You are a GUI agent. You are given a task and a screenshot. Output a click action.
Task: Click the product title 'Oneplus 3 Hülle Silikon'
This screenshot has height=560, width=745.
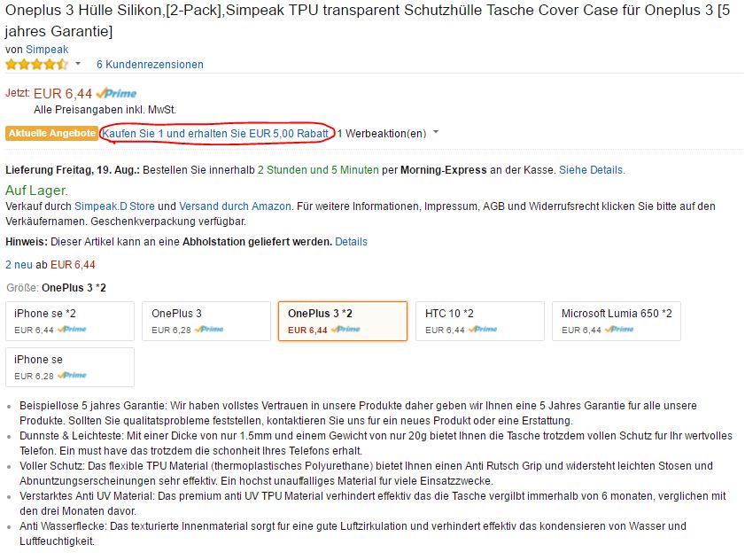coord(368,20)
